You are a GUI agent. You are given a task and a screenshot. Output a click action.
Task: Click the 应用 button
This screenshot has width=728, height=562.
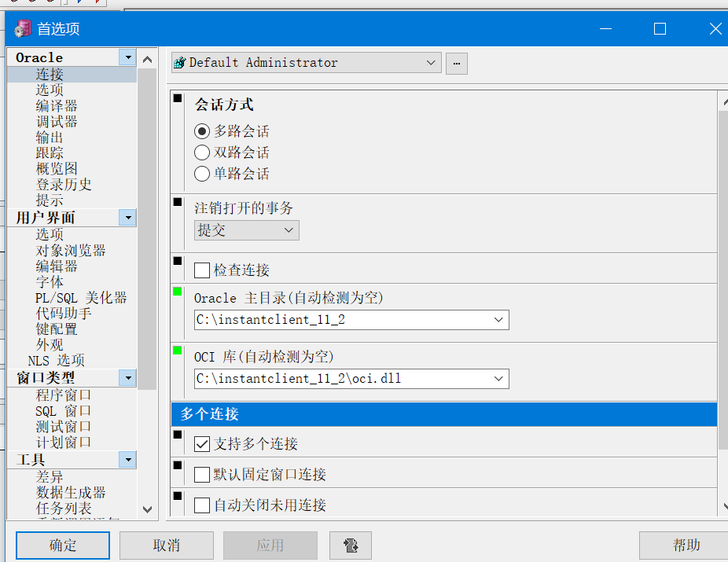270,545
